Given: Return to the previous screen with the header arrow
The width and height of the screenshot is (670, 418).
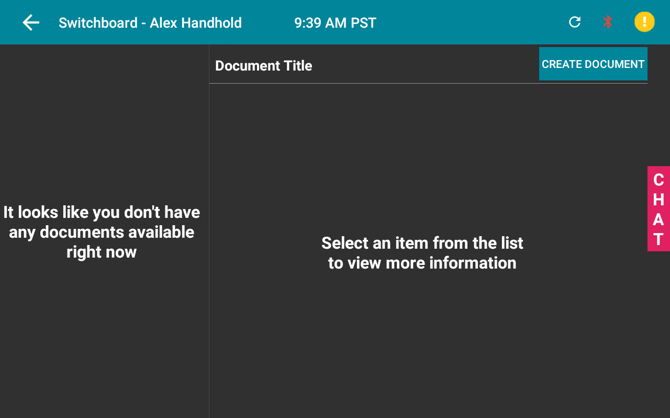Looking at the screenshot, I should coord(31,23).
